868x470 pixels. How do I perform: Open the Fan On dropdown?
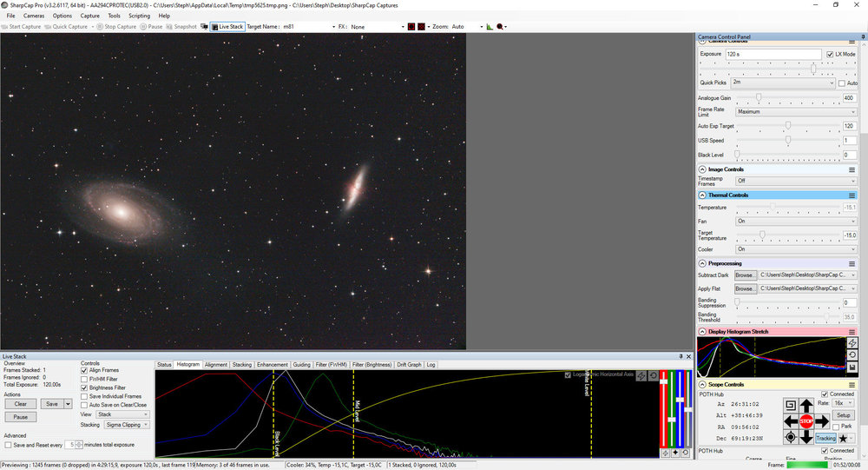point(797,222)
